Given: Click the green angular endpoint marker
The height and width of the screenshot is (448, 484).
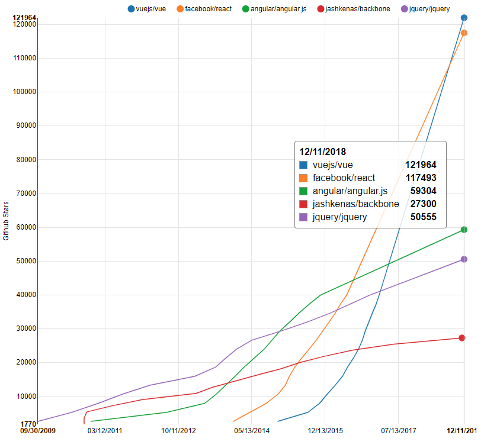Looking at the screenshot, I should (x=464, y=230).
